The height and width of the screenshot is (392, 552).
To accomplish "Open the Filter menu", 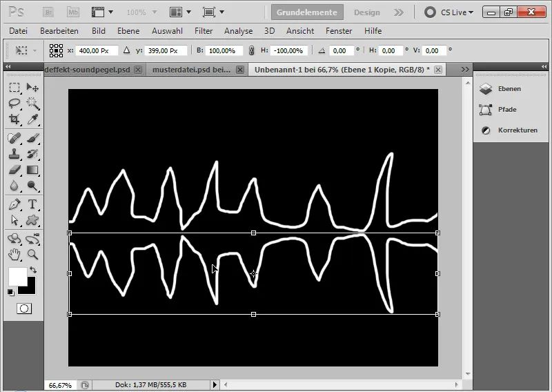I will (x=204, y=31).
